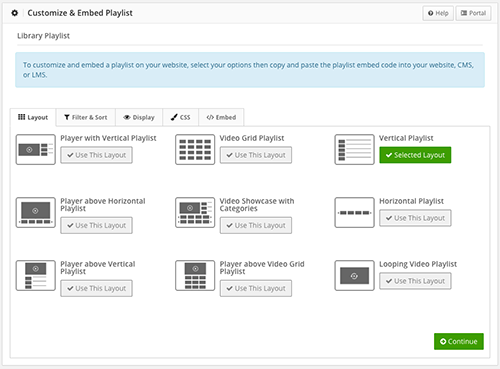Click the settings gear icon beside the title

pos(15,13)
